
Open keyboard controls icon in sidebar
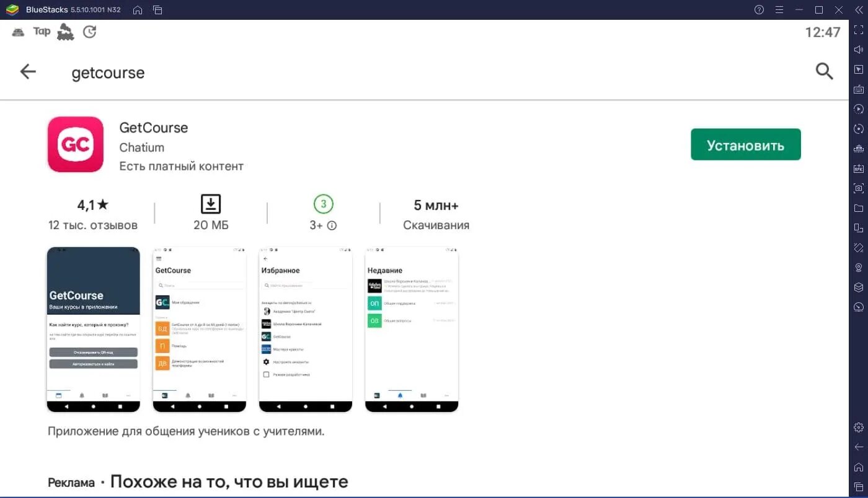pyautogui.click(x=859, y=89)
